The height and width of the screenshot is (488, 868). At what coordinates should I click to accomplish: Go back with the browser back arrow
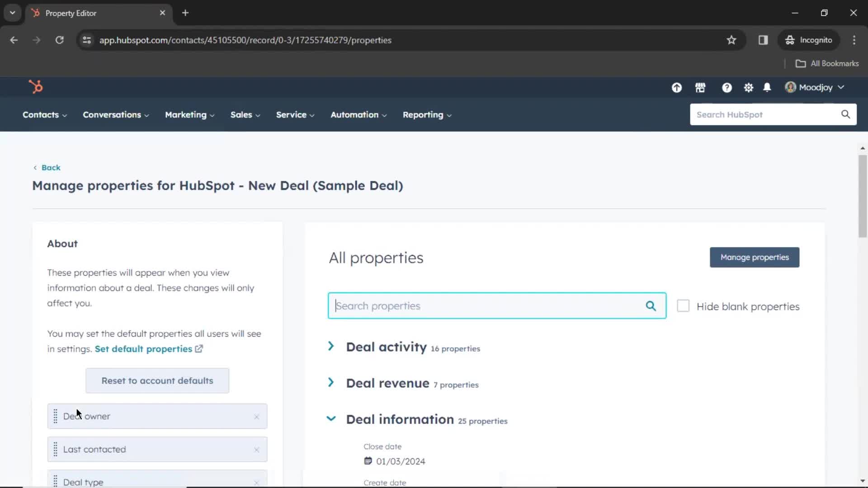pos(14,40)
